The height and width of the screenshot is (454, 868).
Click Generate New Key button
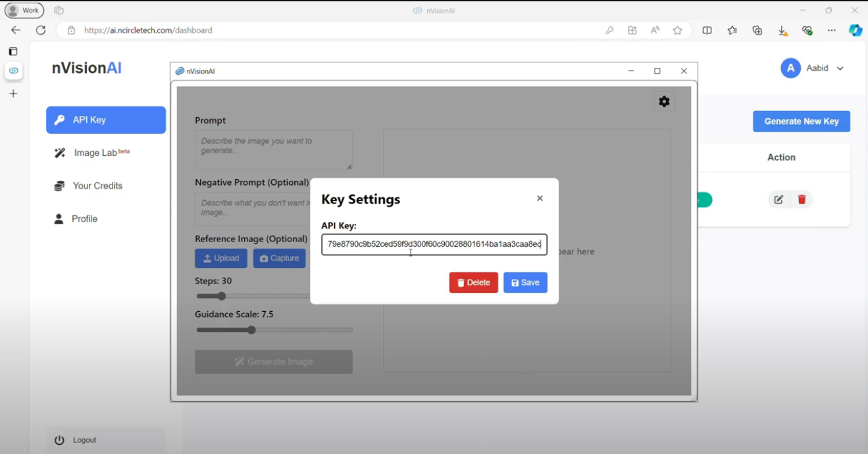(802, 121)
